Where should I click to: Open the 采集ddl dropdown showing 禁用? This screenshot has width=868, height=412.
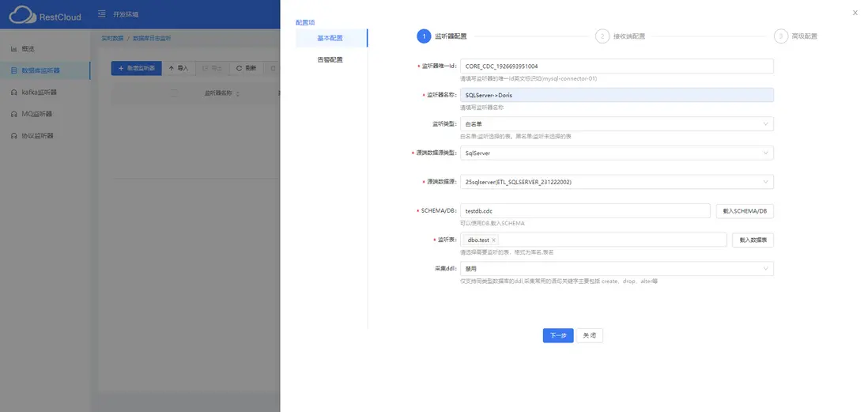point(617,269)
